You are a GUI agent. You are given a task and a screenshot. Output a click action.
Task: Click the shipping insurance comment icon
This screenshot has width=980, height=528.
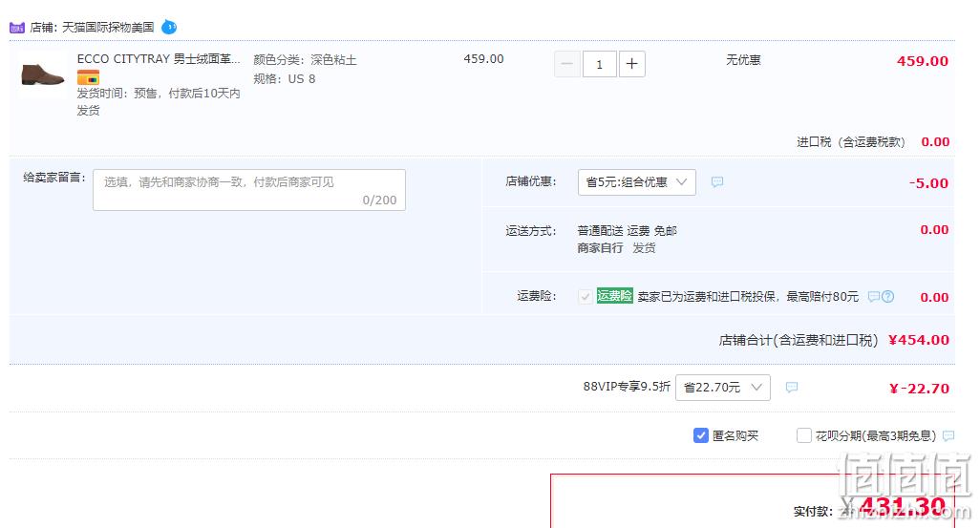point(874,296)
